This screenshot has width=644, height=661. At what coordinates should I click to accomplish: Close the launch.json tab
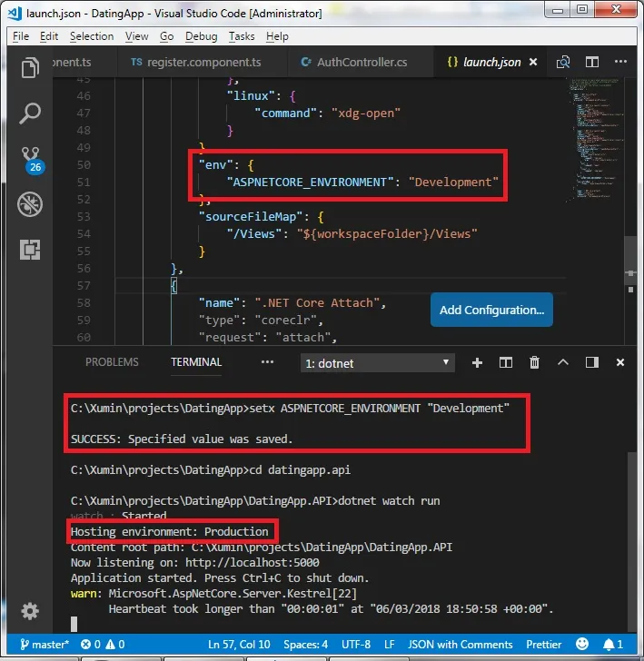(x=533, y=63)
